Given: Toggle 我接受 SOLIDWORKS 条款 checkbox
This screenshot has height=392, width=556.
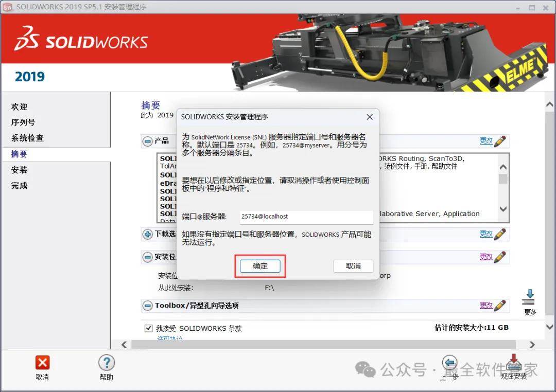Looking at the screenshot, I should pyautogui.click(x=149, y=328).
